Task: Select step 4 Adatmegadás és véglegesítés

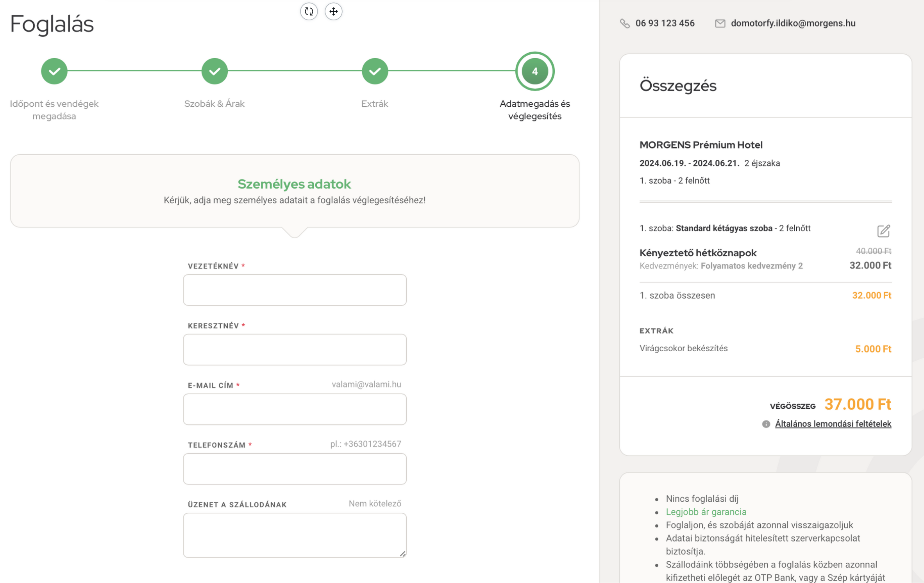Action: point(534,71)
